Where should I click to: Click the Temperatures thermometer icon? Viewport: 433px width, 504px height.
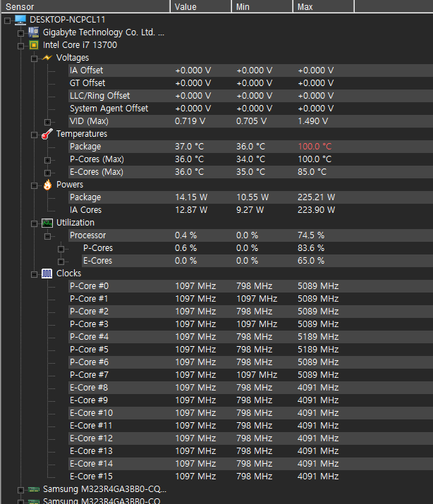pyautogui.click(x=47, y=134)
